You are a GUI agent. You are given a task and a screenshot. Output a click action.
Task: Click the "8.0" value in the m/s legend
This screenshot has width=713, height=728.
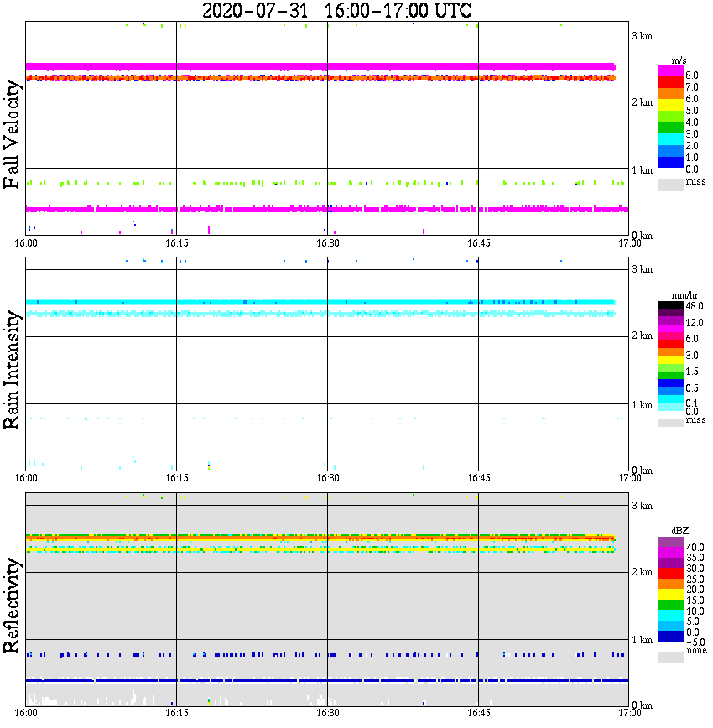tap(692, 75)
